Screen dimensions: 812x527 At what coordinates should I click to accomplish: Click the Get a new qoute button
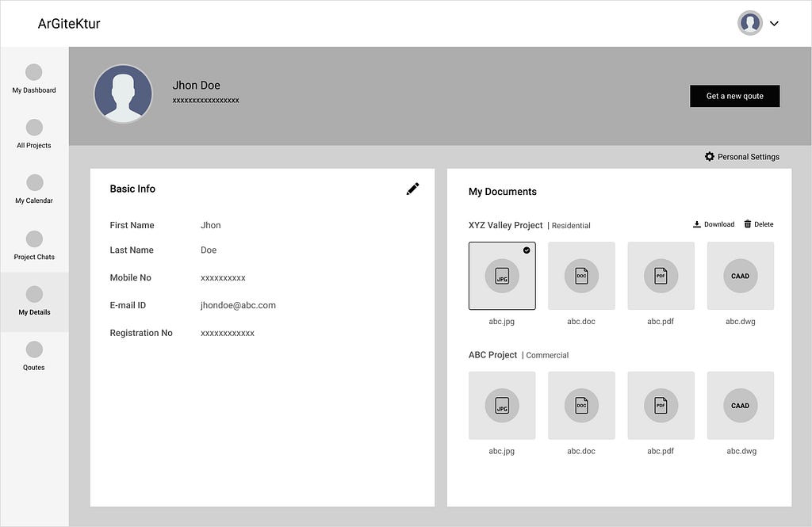pos(735,96)
